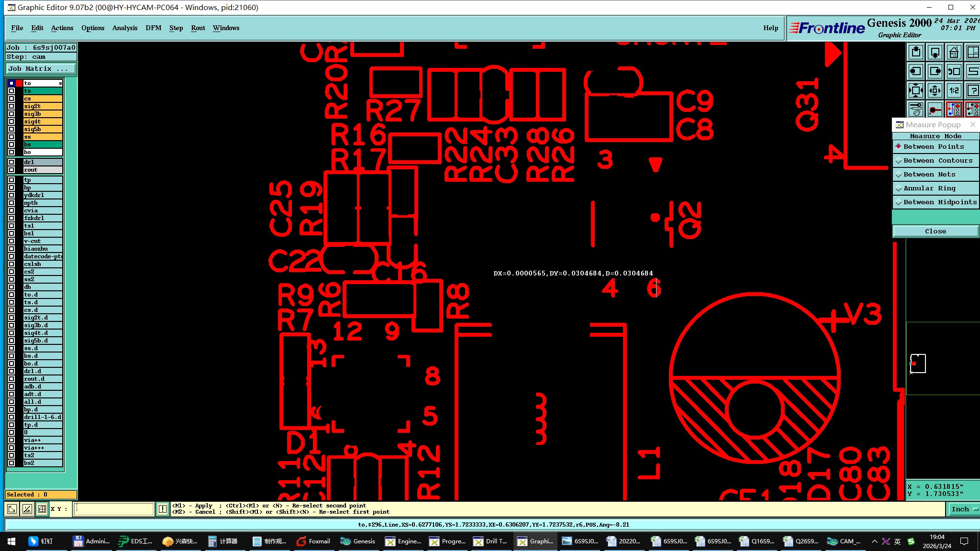The width and height of the screenshot is (980, 551).
Task: Open the question mark help icon
Action: click(972, 90)
